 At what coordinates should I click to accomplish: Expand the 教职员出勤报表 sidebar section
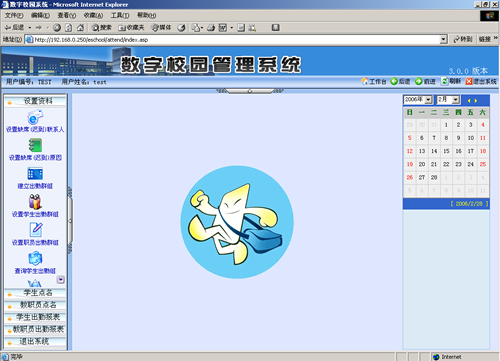[35, 329]
